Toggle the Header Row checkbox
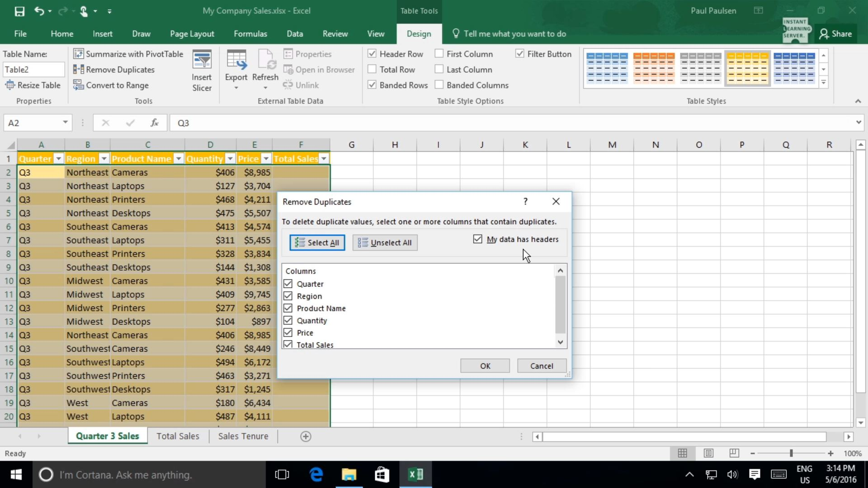Image resolution: width=868 pixels, height=488 pixels. click(x=371, y=54)
